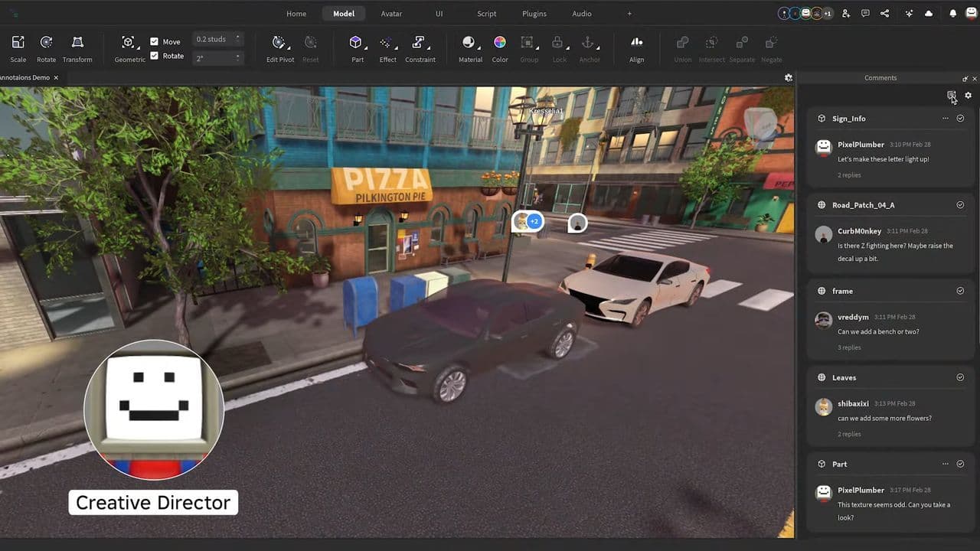This screenshot has width=980, height=551.
Task: Switch to the Home ribbon tab
Action: click(296, 13)
